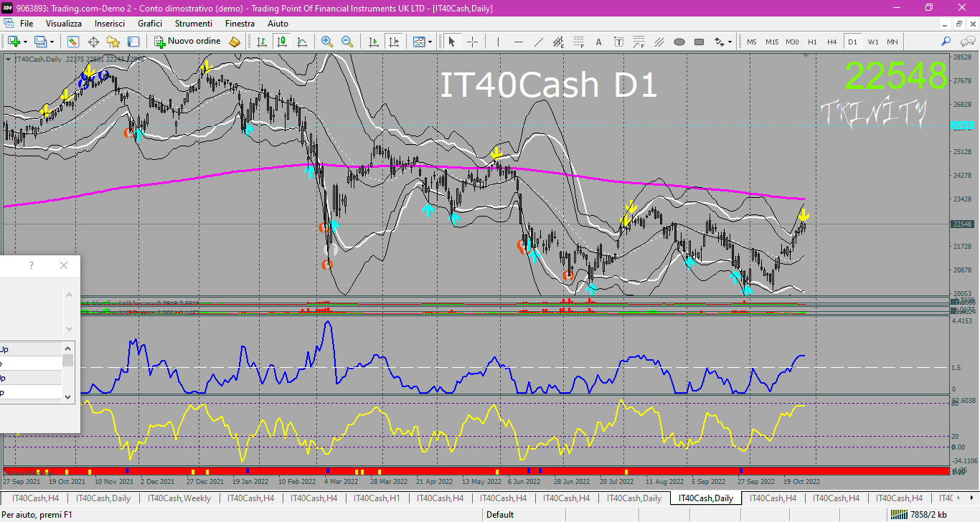
Task: Select the trendline drawing tool
Action: [x=538, y=42]
